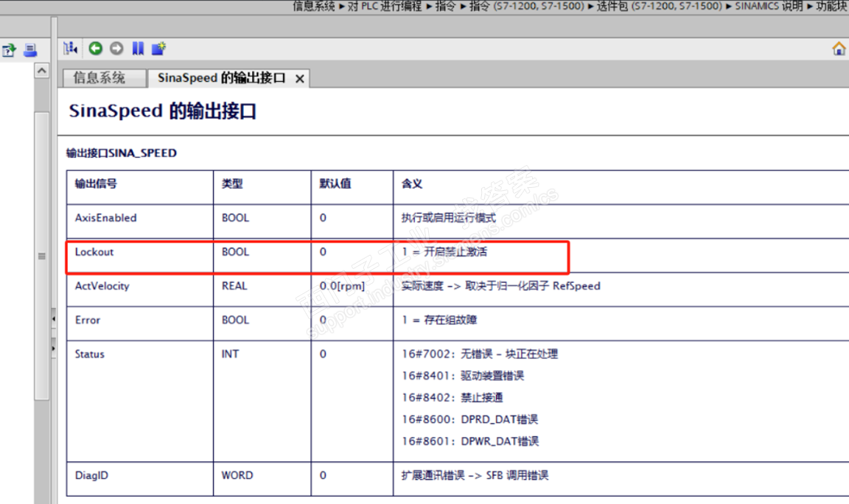Click the SinaSpeed 的输出接口 page heading
The image size is (849, 504).
coord(162,111)
